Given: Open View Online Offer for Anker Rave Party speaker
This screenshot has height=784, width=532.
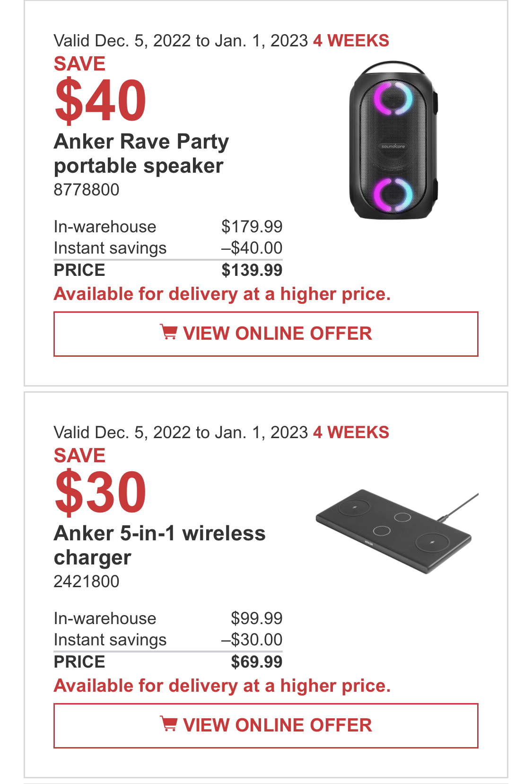Looking at the screenshot, I should pos(266,334).
